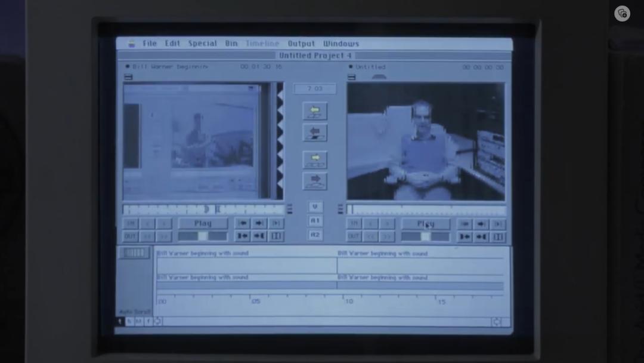Click the source monitor menu icon

tap(128, 77)
